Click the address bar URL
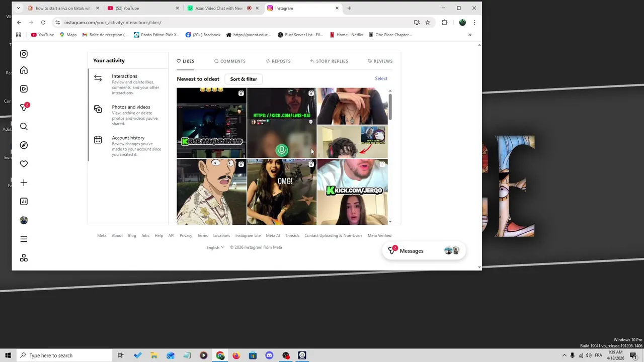 click(x=113, y=22)
